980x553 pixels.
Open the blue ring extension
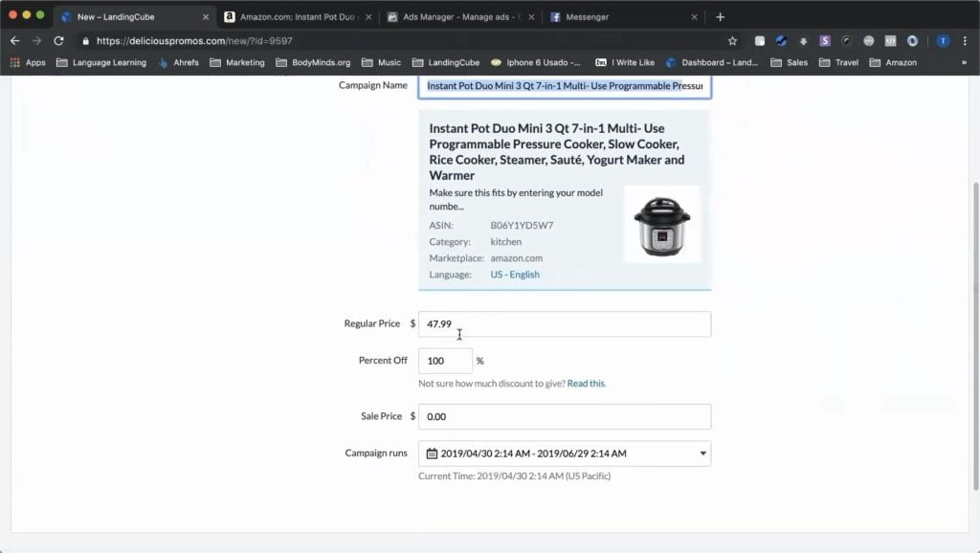(x=912, y=41)
